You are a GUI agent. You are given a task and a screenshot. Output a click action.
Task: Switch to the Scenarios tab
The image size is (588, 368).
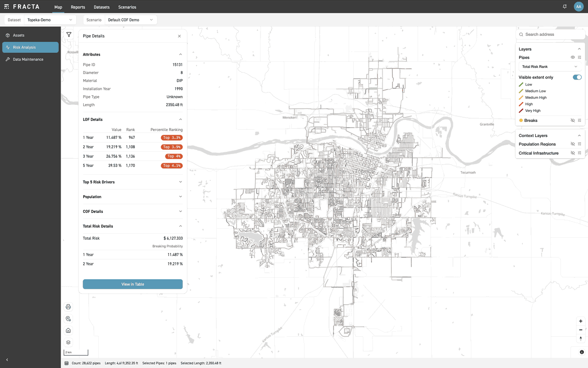coord(127,7)
